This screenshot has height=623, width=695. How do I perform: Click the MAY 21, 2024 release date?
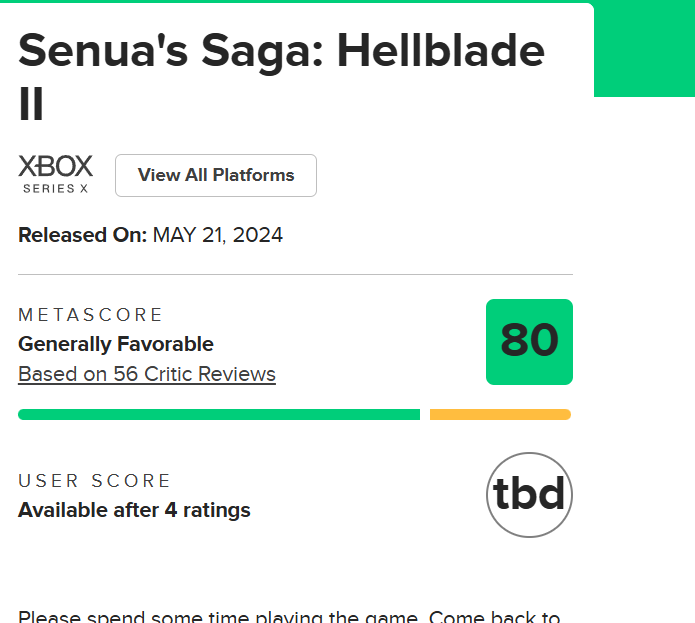(x=218, y=236)
